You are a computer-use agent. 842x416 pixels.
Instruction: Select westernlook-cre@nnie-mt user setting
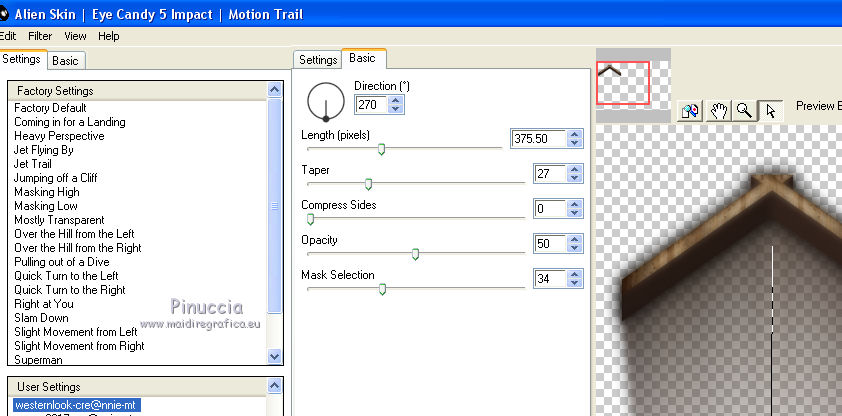coord(77,405)
